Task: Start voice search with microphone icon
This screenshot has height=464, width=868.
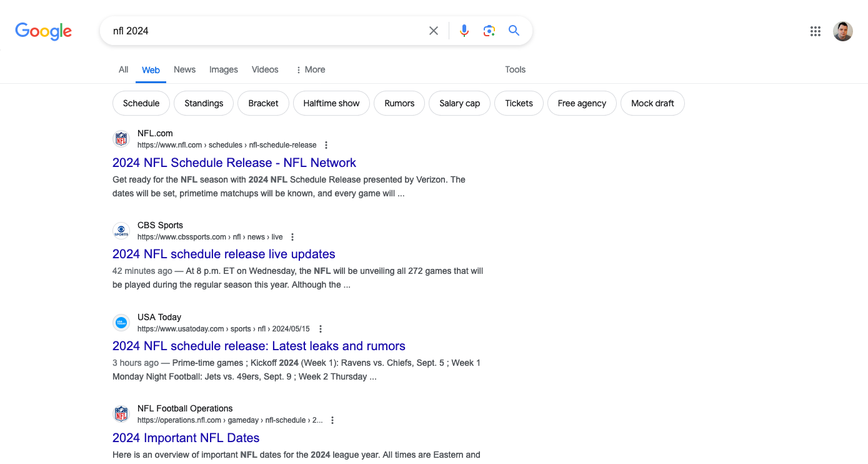Action: click(464, 31)
